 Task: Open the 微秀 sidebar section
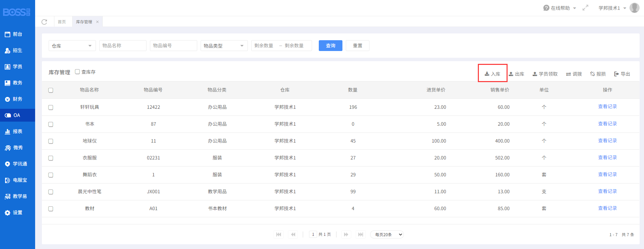pyautogui.click(x=18, y=148)
